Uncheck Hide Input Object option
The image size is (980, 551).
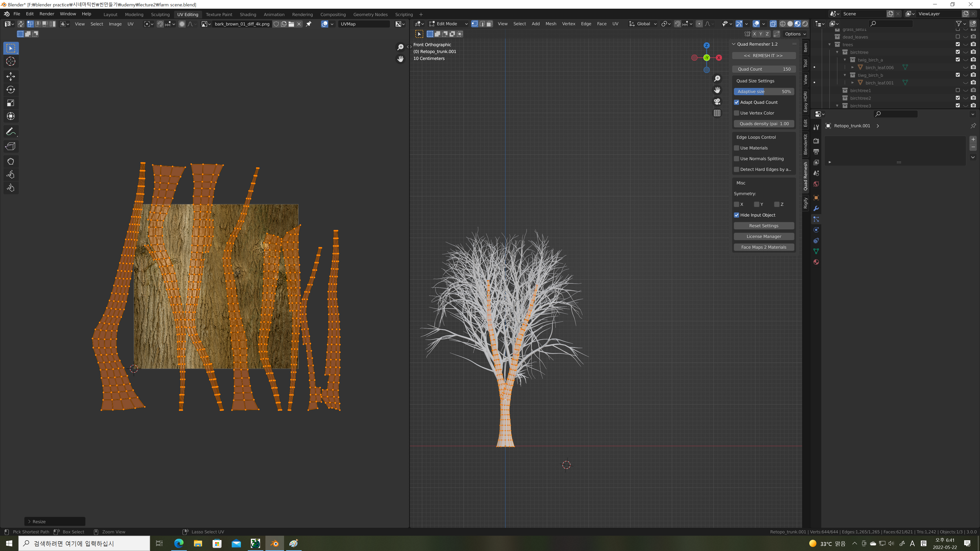pos(737,215)
